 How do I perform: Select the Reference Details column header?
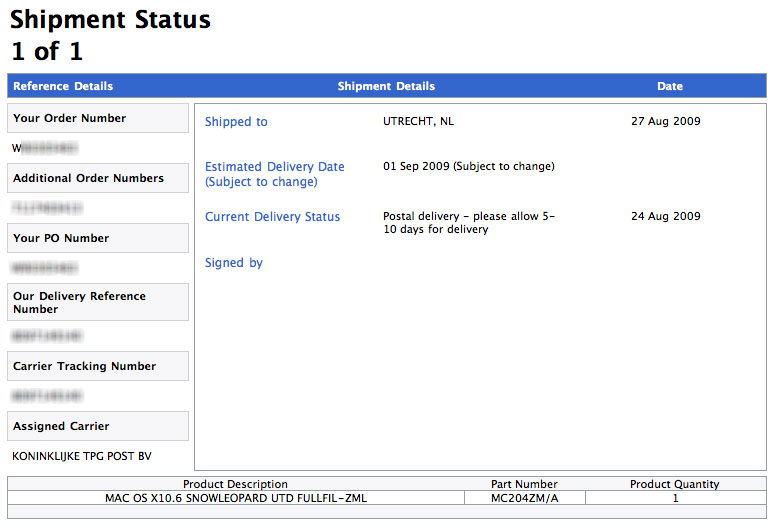(x=63, y=86)
